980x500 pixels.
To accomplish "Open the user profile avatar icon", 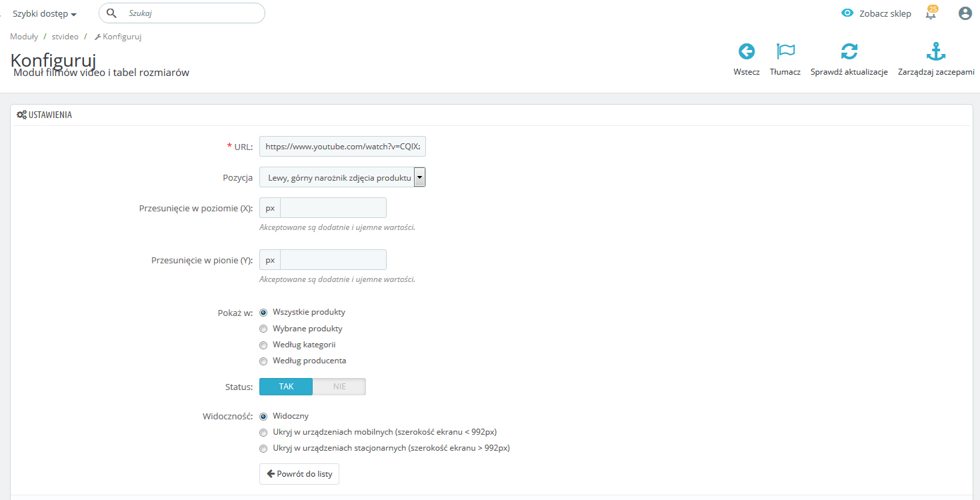I will point(965,13).
